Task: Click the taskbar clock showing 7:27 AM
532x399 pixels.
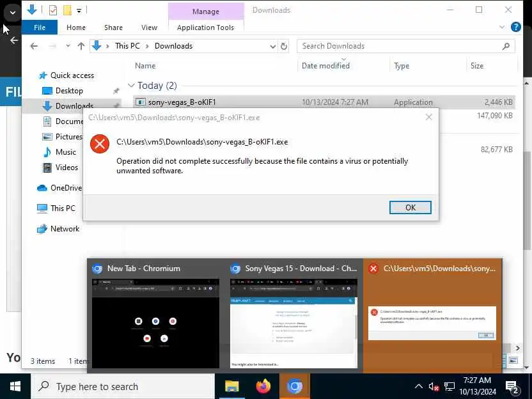Action: 478,386
